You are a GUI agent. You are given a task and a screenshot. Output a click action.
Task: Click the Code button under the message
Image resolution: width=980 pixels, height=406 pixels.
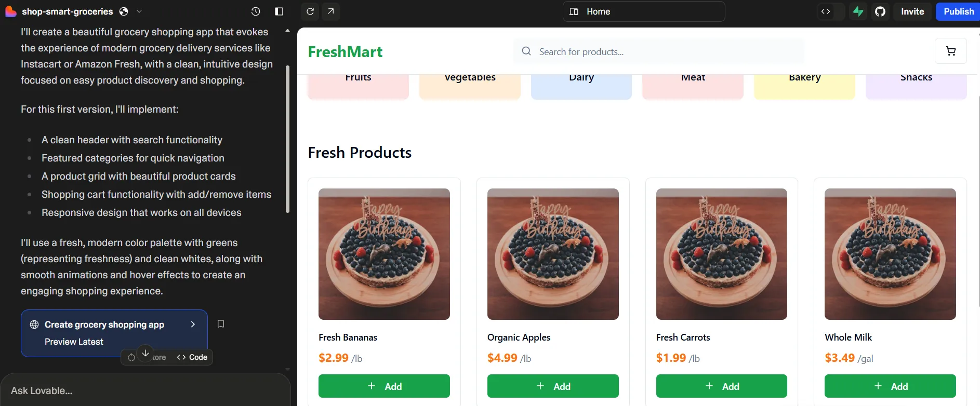(x=192, y=357)
